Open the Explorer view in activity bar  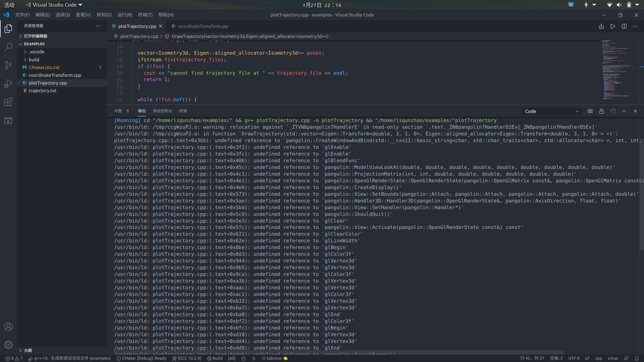click(x=8, y=28)
